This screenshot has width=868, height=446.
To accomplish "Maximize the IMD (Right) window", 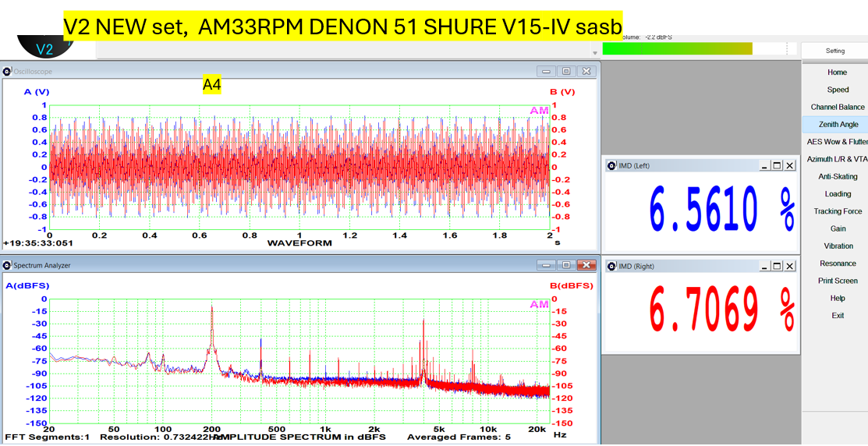I will click(778, 266).
